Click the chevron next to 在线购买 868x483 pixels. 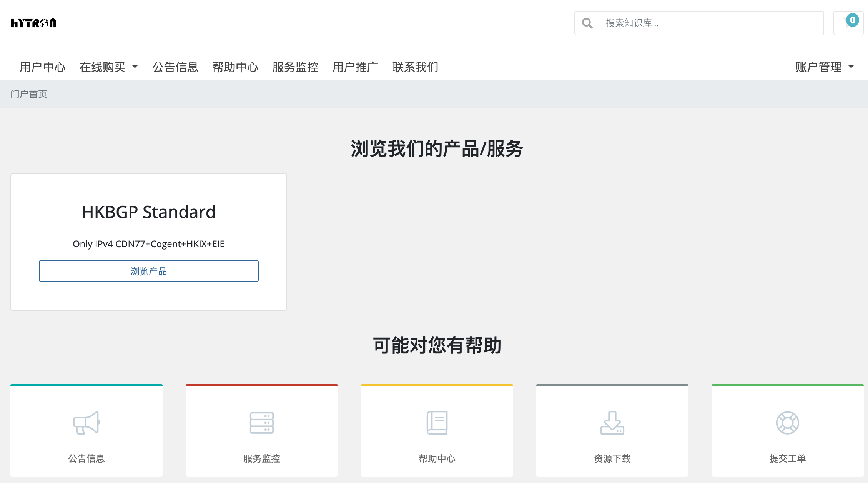coord(135,67)
